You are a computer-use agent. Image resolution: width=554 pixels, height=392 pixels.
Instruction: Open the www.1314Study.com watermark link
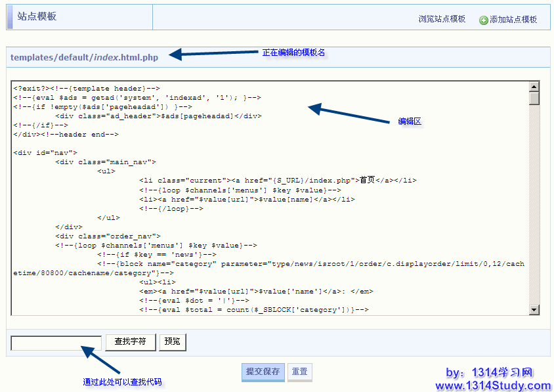pos(493,385)
